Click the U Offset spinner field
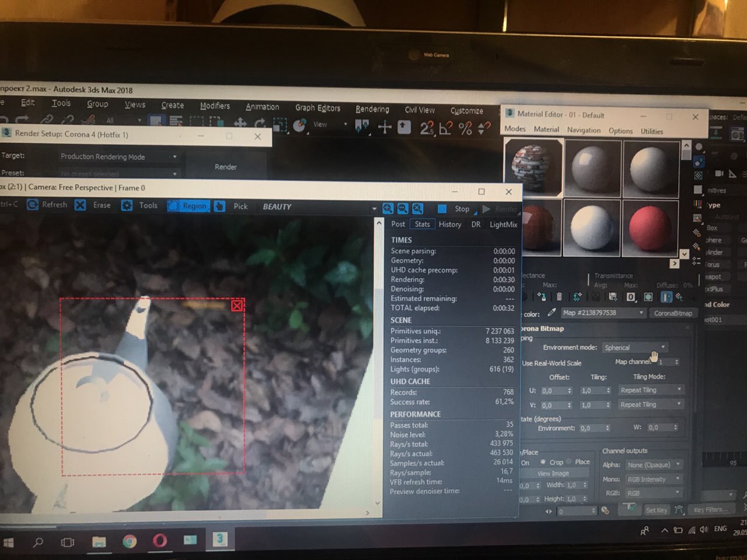This screenshot has height=560, width=747. (557, 390)
